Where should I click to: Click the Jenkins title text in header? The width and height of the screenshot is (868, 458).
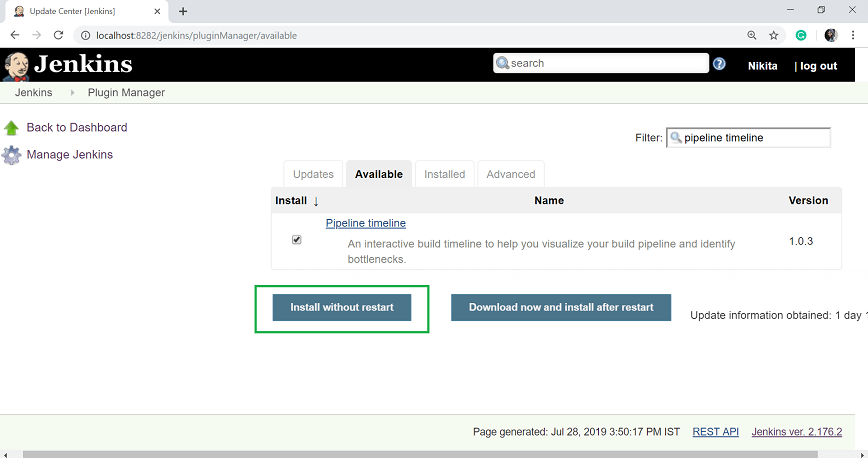(x=83, y=64)
